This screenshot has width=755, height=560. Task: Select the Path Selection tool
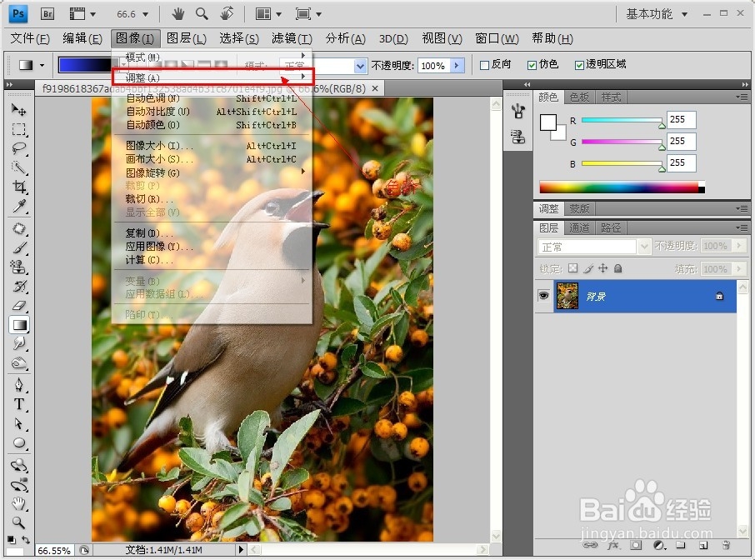pos(19,423)
